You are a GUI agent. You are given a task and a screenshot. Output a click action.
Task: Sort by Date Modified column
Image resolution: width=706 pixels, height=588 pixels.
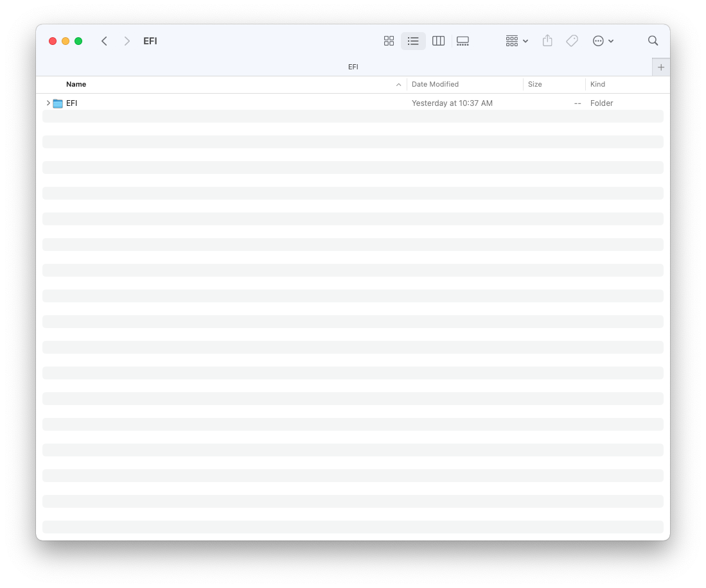pyautogui.click(x=435, y=84)
